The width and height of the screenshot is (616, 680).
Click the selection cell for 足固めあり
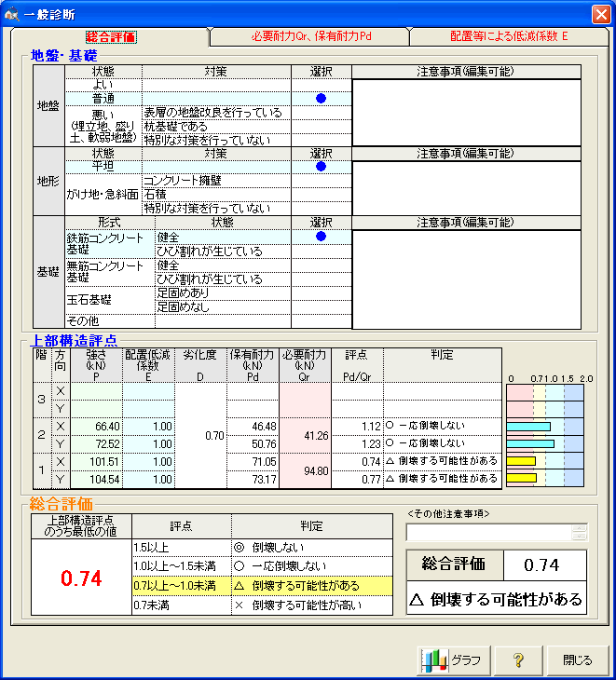coord(321,293)
